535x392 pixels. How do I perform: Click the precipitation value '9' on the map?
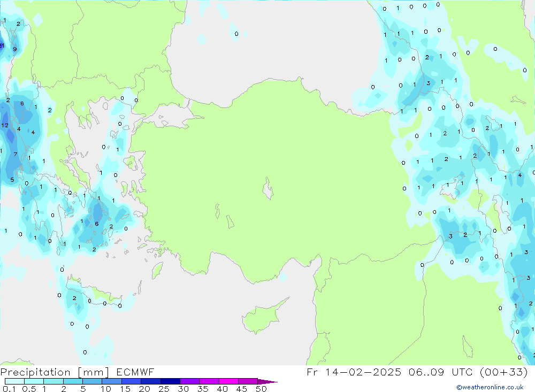pos(14,49)
